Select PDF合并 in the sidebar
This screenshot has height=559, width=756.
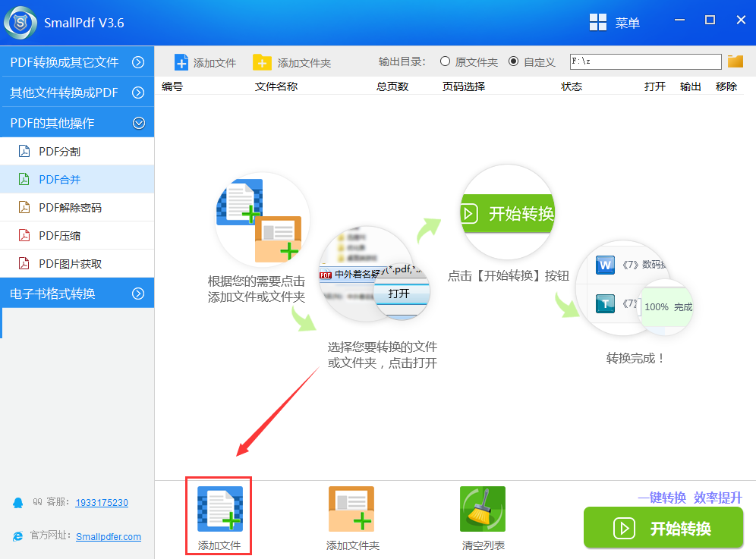(x=77, y=179)
